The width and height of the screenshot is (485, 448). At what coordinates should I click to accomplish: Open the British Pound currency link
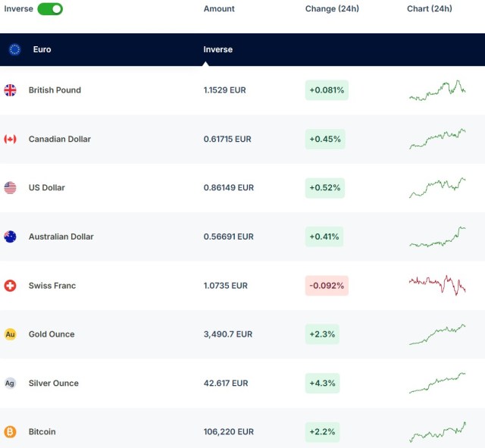point(55,90)
